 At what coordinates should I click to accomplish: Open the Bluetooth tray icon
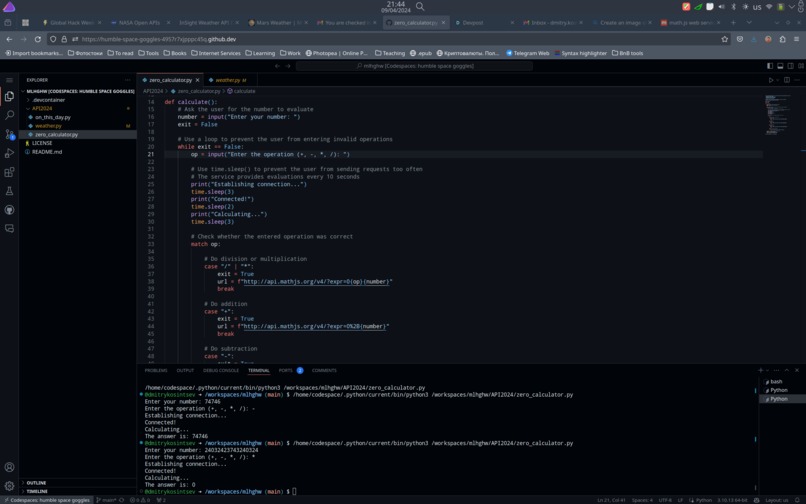[734, 7]
